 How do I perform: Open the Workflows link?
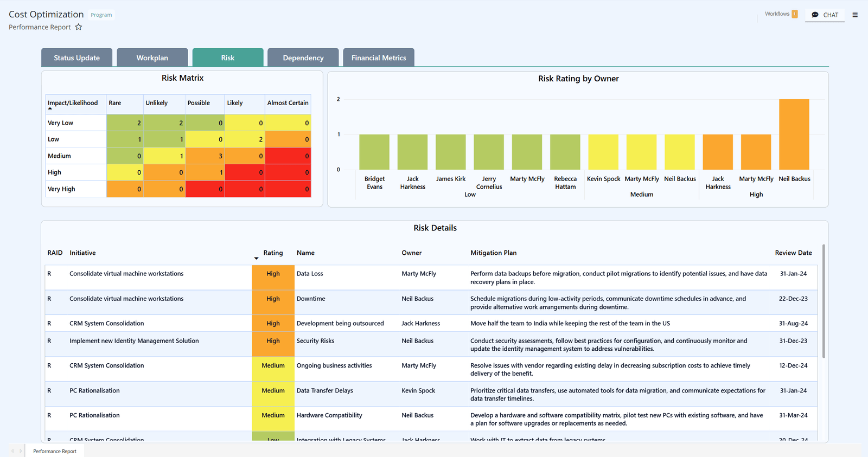coord(777,14)
